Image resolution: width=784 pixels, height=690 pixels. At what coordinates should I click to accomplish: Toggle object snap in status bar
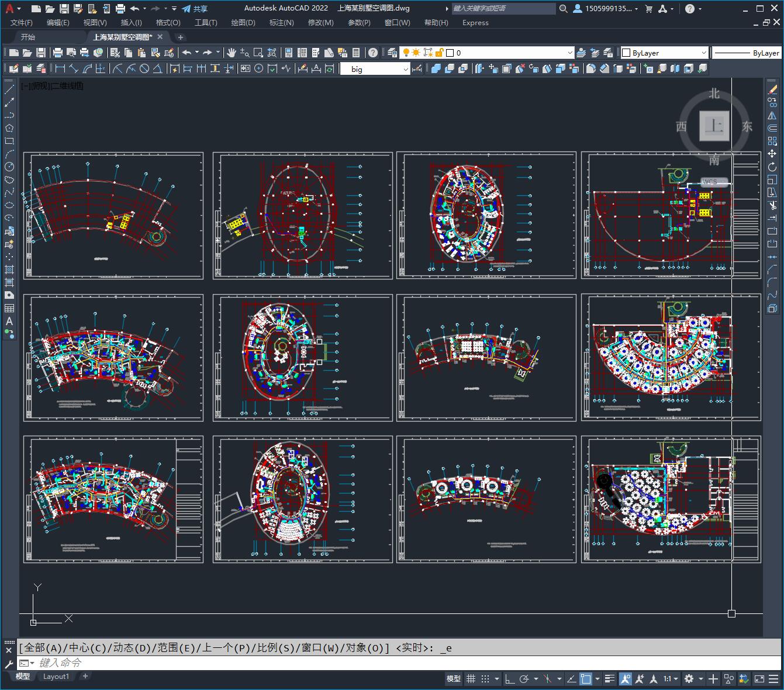click(x=586, y=679)
